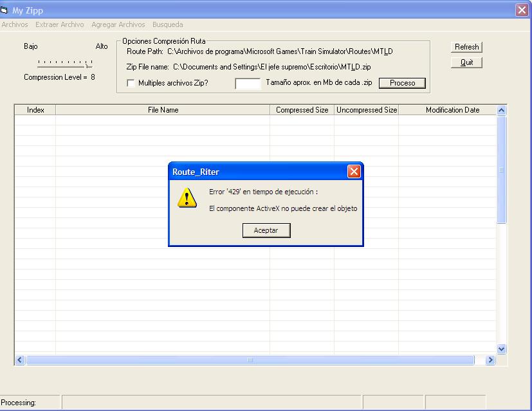Click the Tamaño aprox. Mb input field
Viewport: 532px width, 411px height.
(248, 83)
